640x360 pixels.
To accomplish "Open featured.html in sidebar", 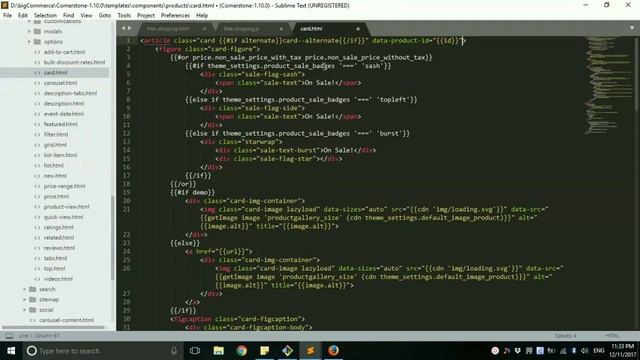I will [x=60, y=124].
